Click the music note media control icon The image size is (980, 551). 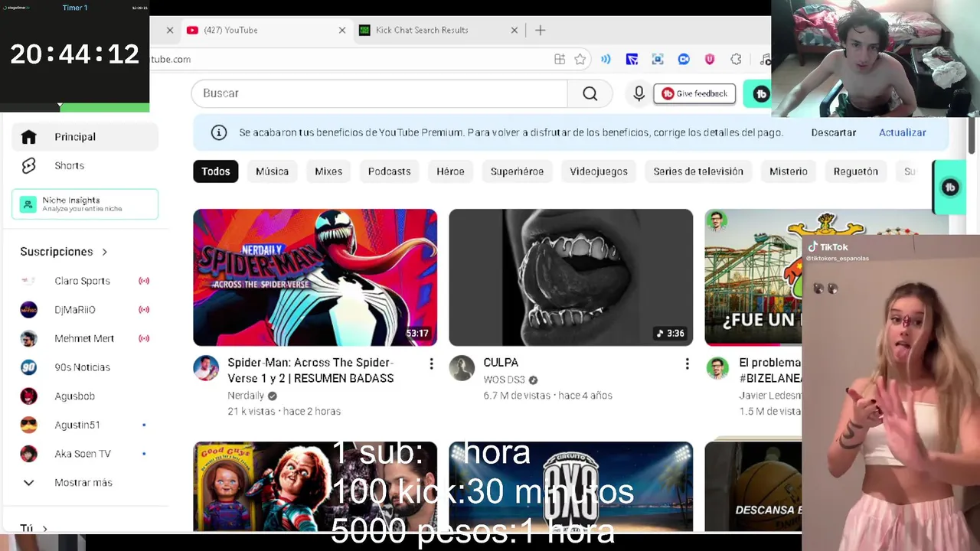tap(765, 59)
